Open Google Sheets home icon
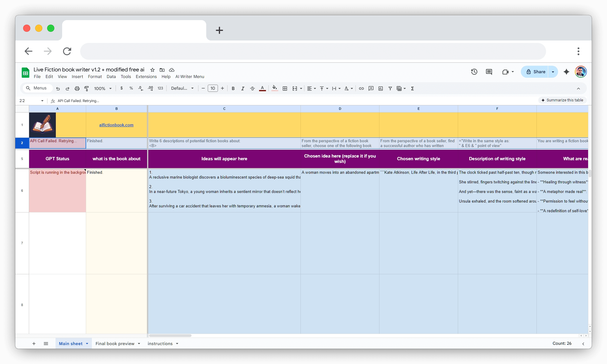 pos(26,73)
